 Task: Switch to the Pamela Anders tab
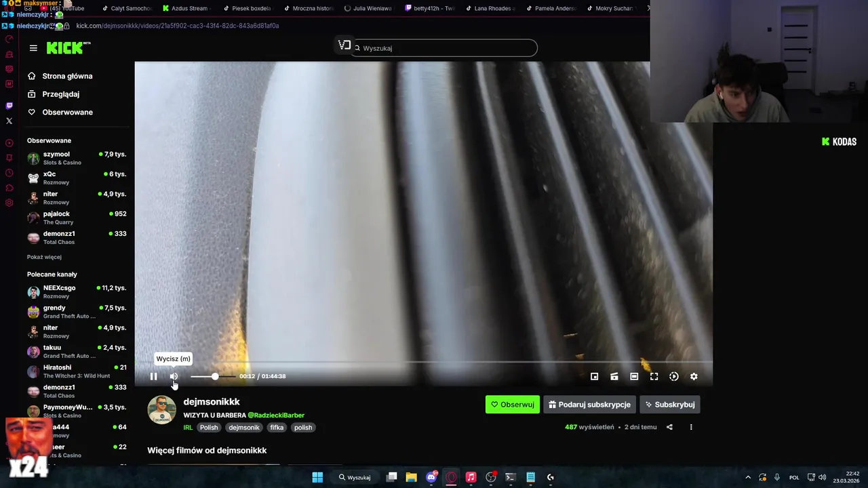(550, 8)
